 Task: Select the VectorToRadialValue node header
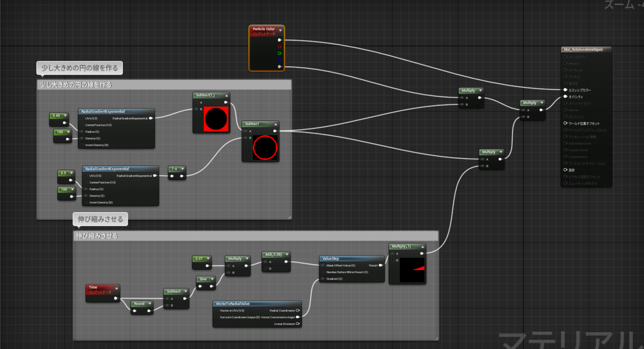[258, 303]
